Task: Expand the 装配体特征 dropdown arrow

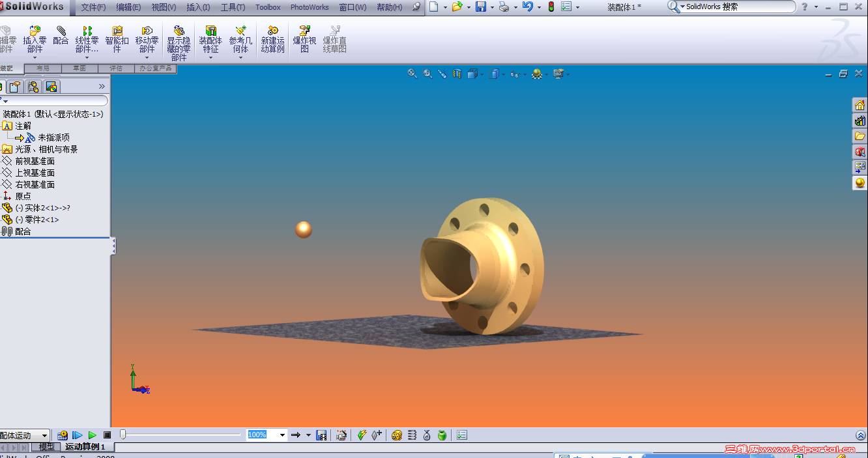Action: coord(210,57)
